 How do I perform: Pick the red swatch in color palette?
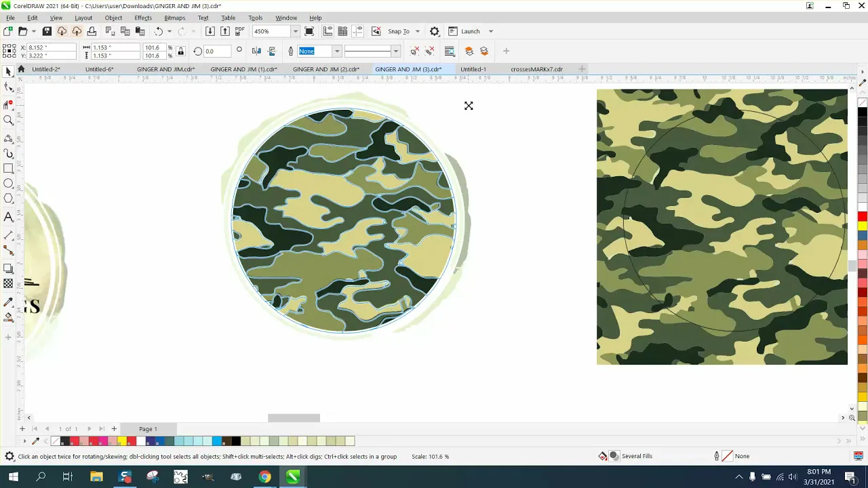863,216
